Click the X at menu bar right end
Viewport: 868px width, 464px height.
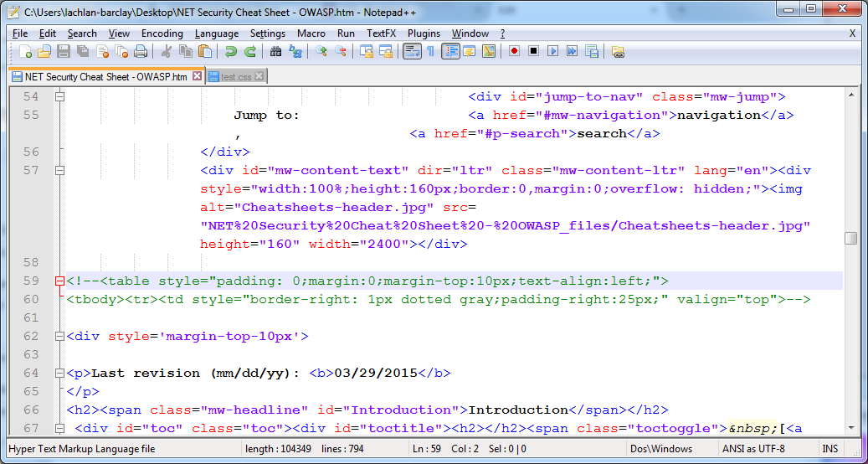852,34
